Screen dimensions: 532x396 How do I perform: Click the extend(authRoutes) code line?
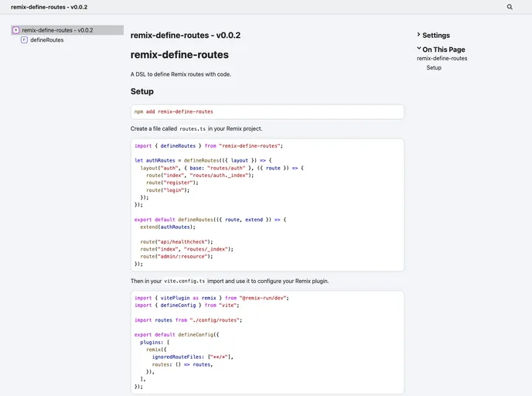click(168, 227)
